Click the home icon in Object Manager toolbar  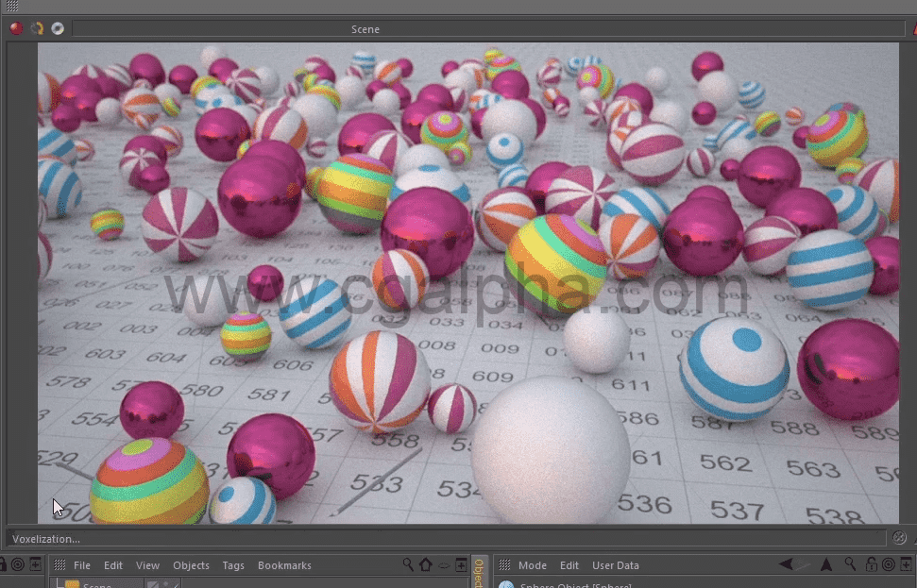pyautogui.click(x=424, y=564)
